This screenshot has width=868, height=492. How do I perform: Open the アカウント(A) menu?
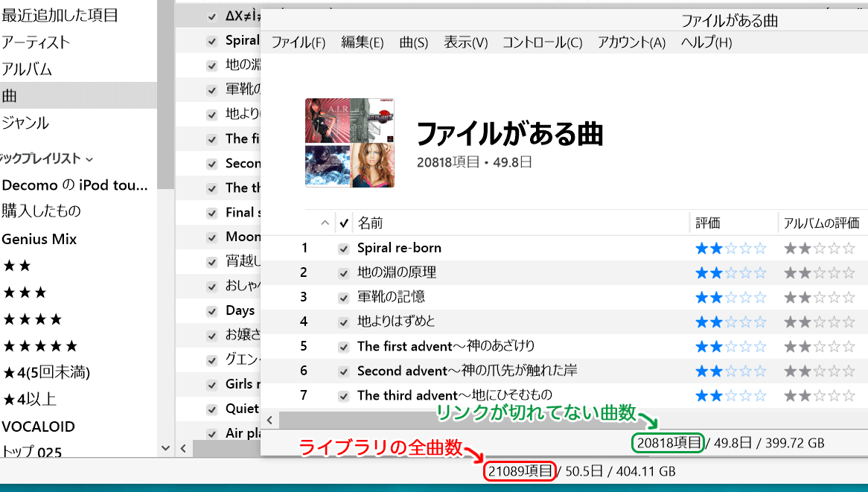pyautogui.click(x=631, y=42)
